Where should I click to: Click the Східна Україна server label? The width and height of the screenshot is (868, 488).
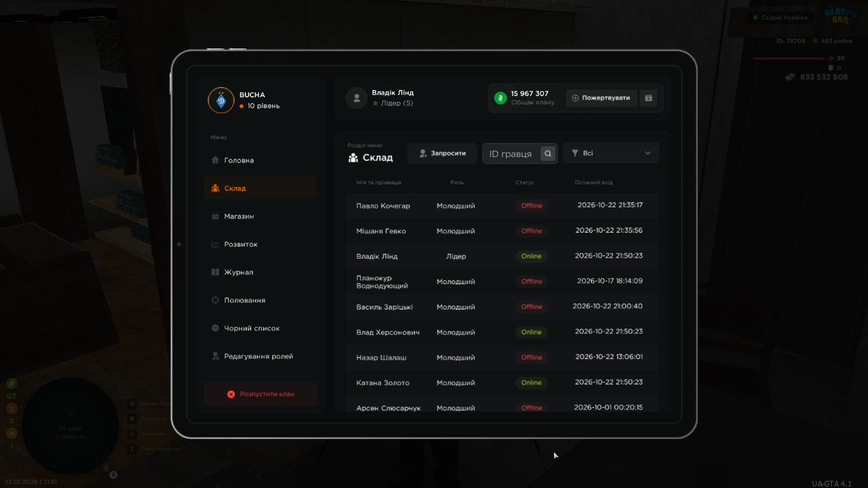[784, 18]
